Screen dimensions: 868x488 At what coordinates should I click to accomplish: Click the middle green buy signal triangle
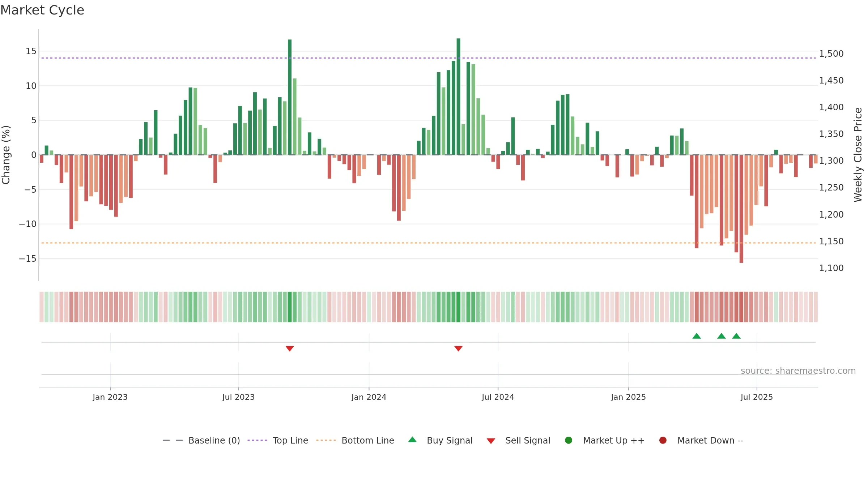pos(722,336)
